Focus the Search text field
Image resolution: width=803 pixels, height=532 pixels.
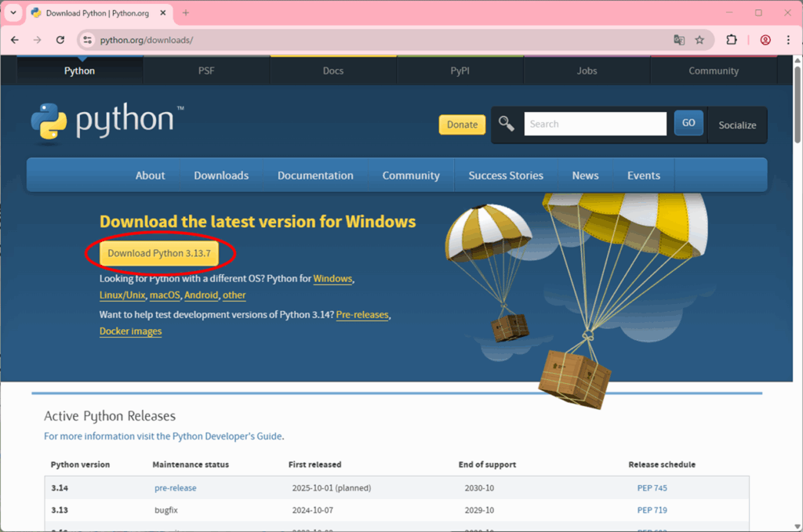(x=595, y=124)
